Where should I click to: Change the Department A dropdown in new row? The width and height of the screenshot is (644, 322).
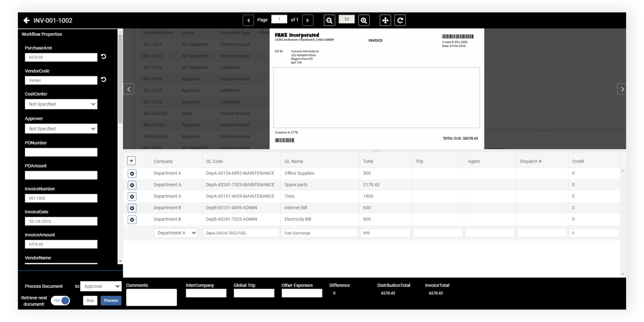click(x=175, y=233)
